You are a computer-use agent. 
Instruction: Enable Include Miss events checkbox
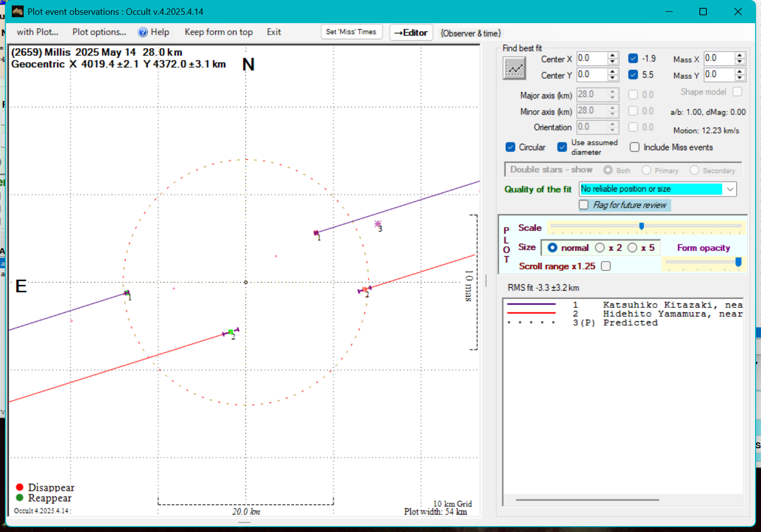635,147
